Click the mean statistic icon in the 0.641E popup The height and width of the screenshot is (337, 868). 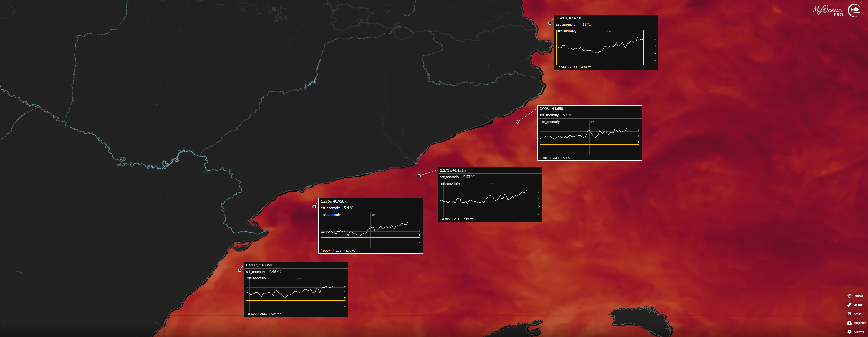pyautogui.click(x=247, y=314)
